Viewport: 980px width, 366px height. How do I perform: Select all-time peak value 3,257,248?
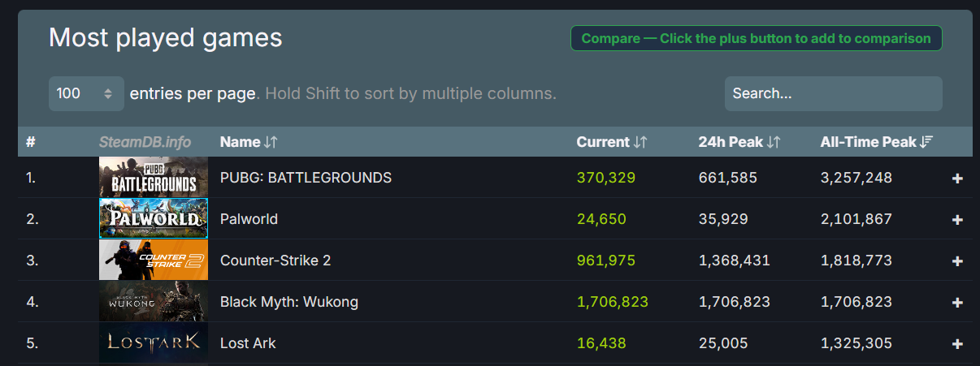856,178
